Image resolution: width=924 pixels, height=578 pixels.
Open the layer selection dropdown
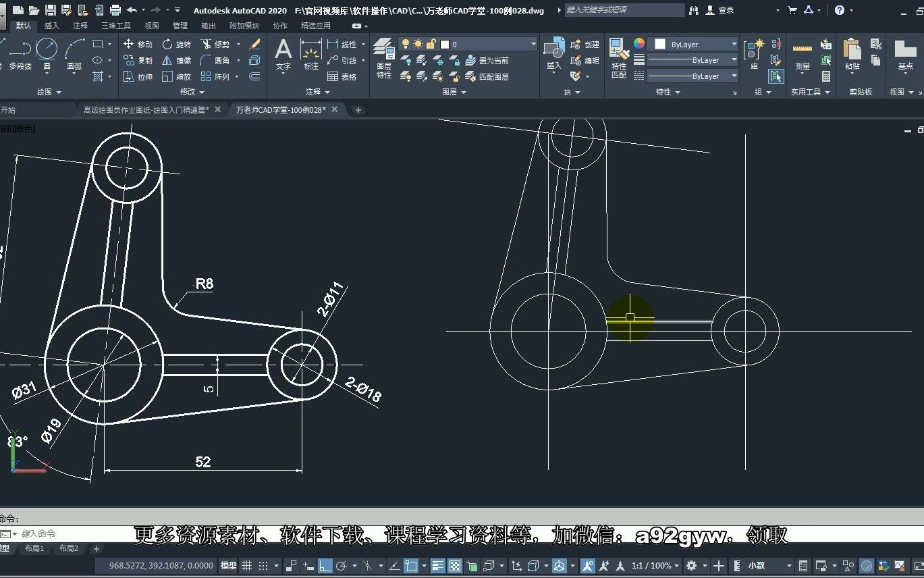468,44
